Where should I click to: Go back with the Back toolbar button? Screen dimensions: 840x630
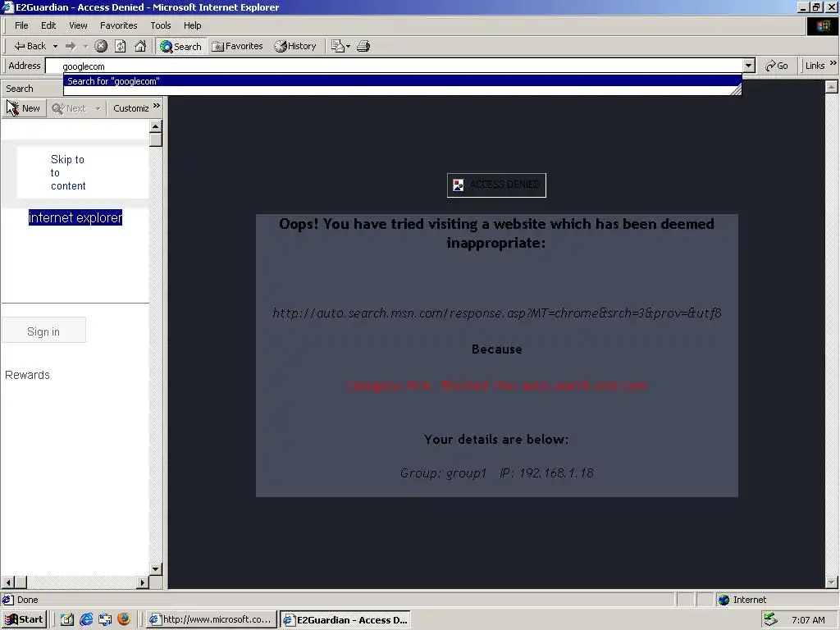pyautogui.click(x=30, y=46)
